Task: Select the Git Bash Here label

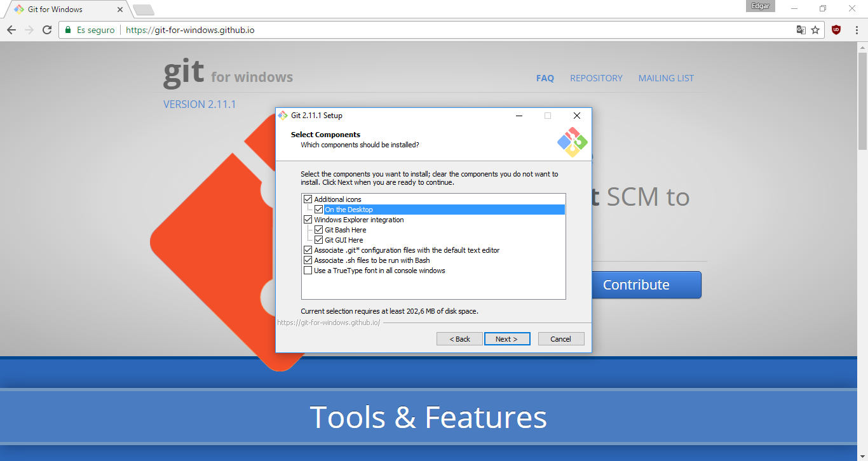Action: point(346,230)
